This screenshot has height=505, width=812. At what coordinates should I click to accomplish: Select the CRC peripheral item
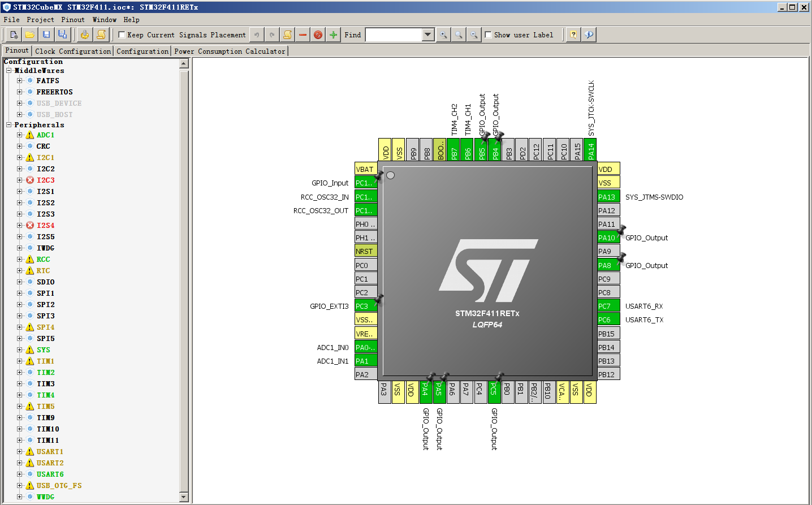44,146
